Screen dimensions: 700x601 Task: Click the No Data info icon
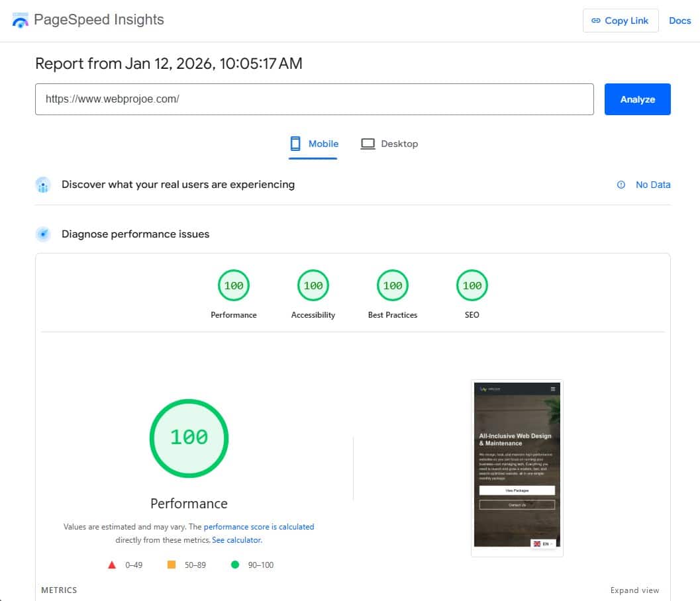[x=621, y=185]
